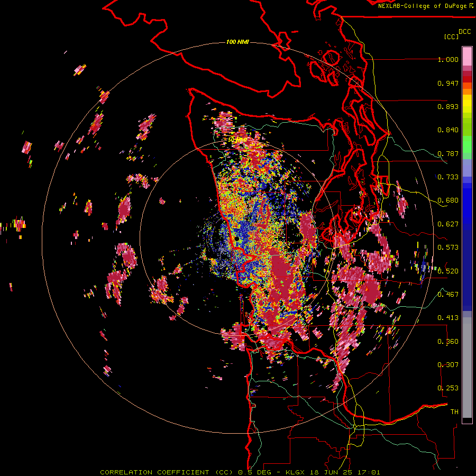Screen dimensions: 476x476
Task: Select the 0.733 legend value
Action: pyautogui.click(x=448, y=177)
